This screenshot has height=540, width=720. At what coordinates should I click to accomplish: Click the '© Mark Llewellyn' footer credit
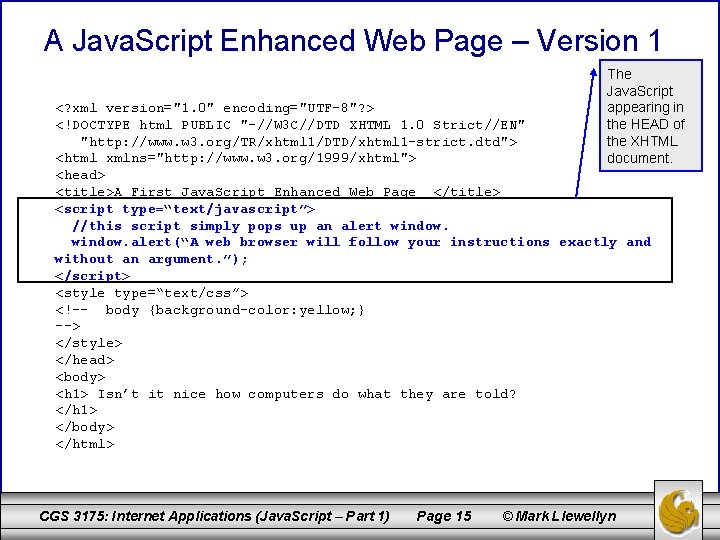pos(559,517)
